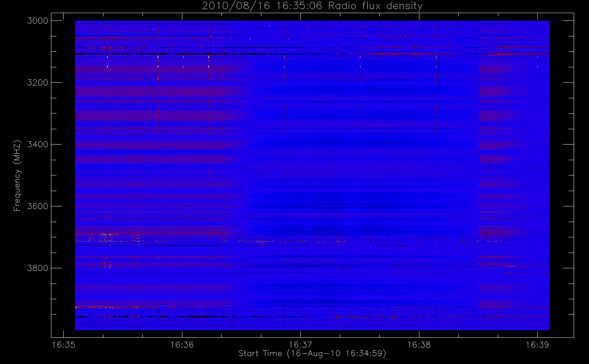This screenshot has width=589, height=364.
Task: Click the 16:39 time tick label
Action: (x=537, y=344)
